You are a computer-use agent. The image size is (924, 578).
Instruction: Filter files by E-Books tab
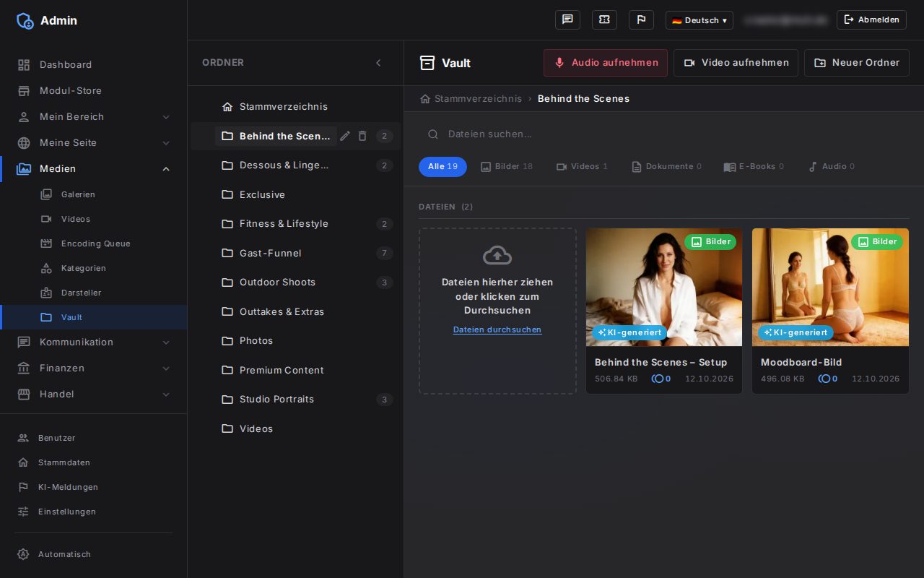754,167
